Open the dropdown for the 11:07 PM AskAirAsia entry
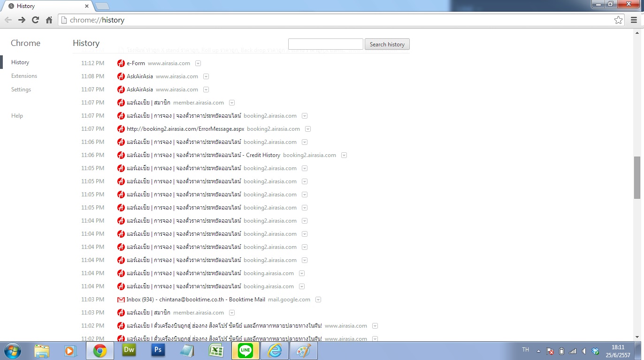 206,90
